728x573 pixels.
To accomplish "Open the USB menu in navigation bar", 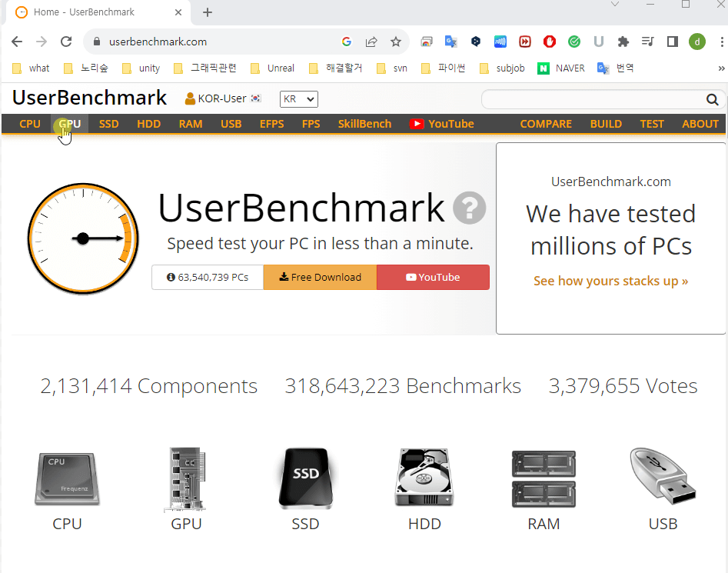I will coord(231,124).
